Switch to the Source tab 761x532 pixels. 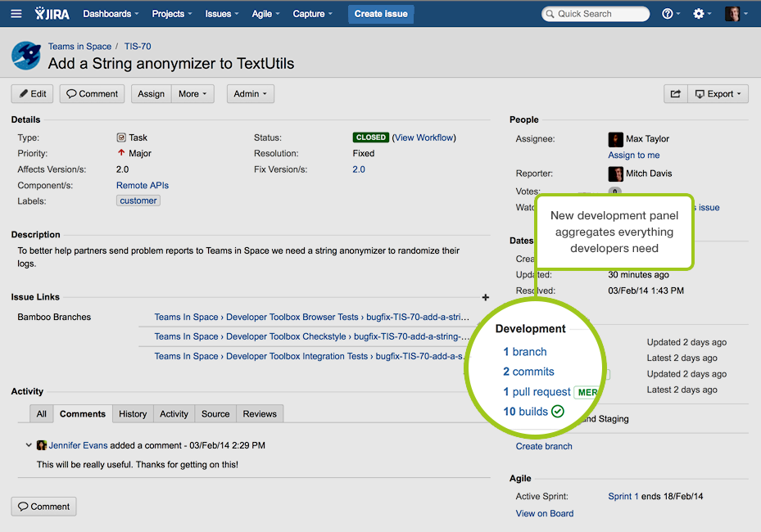click(215, 413)
